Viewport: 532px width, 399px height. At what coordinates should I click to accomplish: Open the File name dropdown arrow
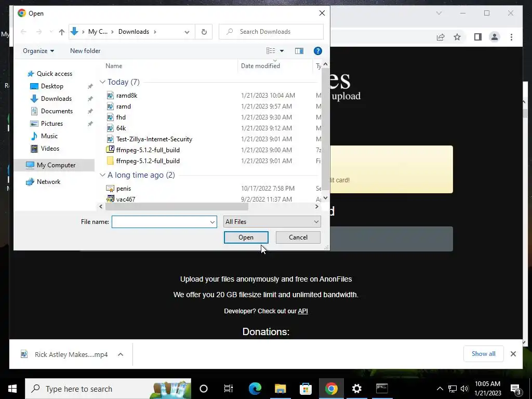tap(212, 222)
